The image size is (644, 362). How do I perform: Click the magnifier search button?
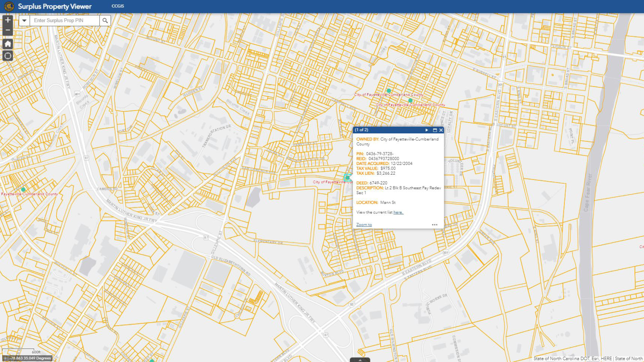pos(105,20)
